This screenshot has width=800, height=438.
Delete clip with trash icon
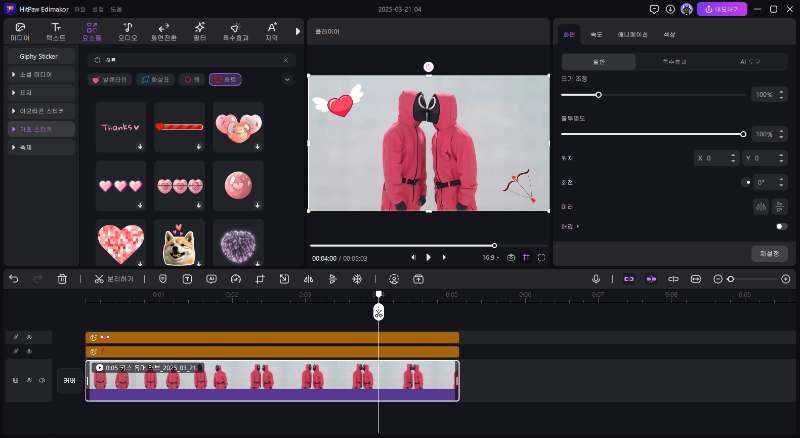(62, 279)
